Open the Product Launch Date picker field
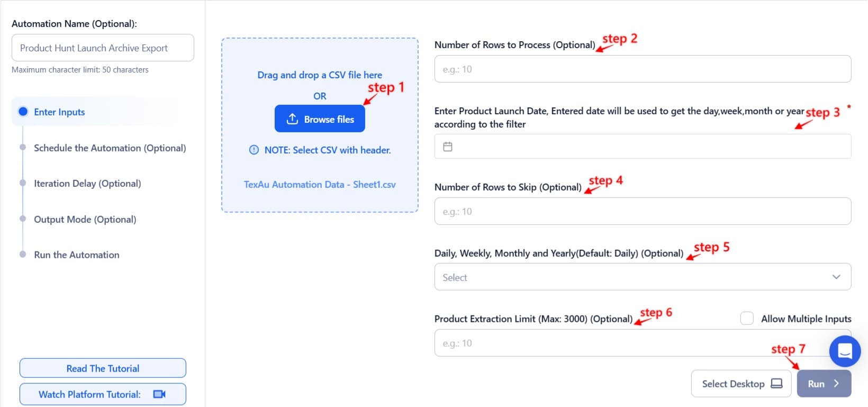Screen dimensions: 868x407 [643, 146]
